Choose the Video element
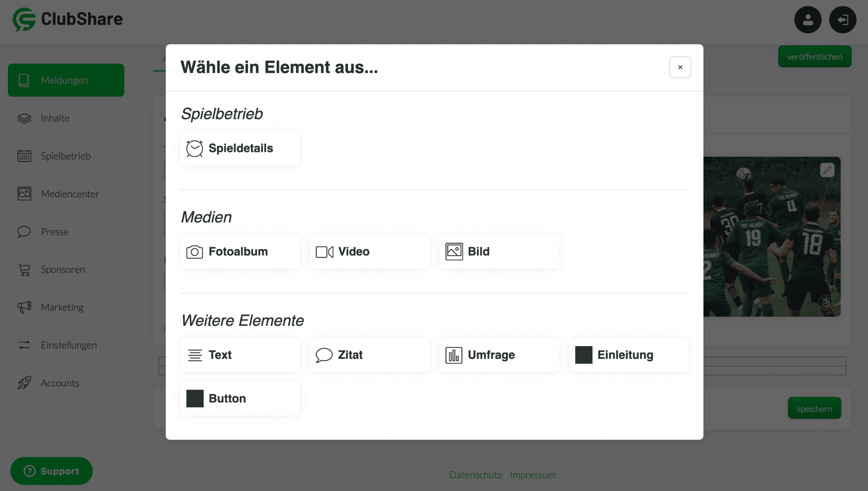 tap(370, 252)
